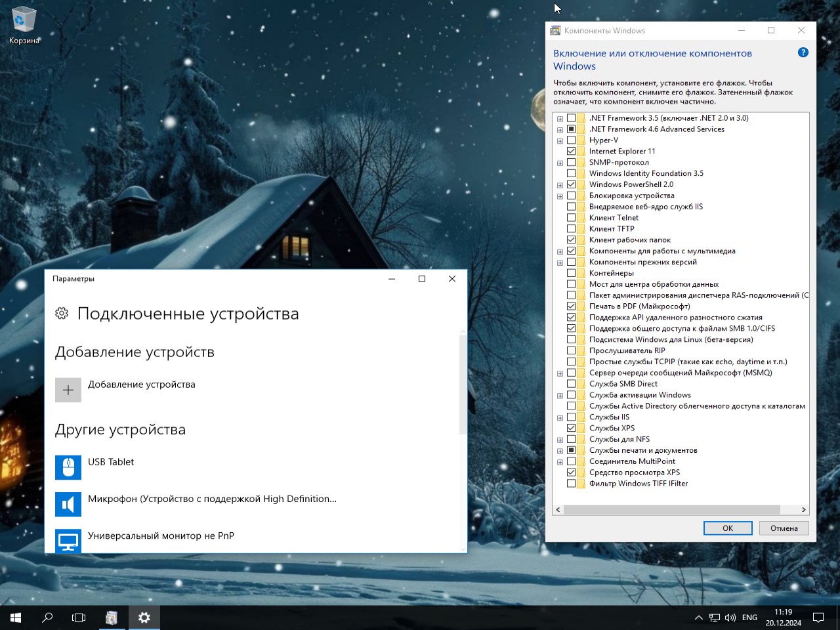This screenshot has height=630, width=840.
Task: Open the Recycle Bin desktop icon
Action: coord(24,26)
